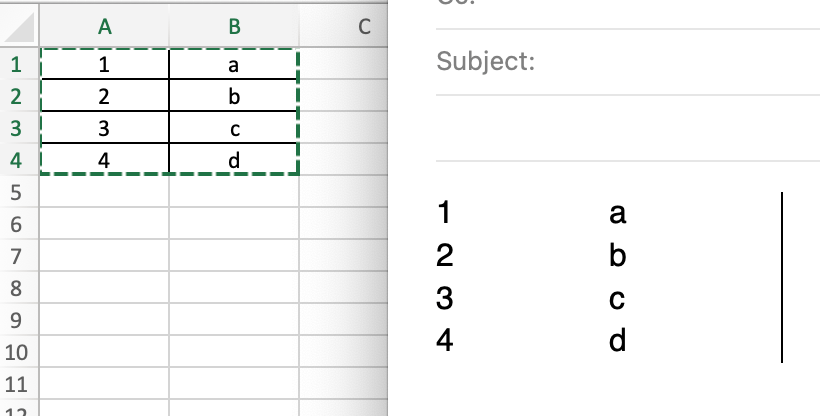The width and height of the screenshot is (820, 416).
Task: Click cell B1 containing a
Action: click(234, 64)
